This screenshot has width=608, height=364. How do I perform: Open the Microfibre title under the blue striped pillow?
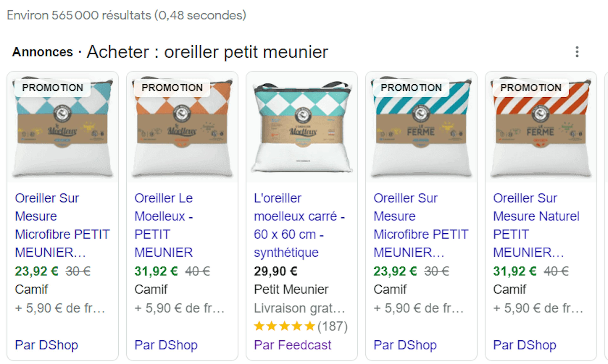421,225
